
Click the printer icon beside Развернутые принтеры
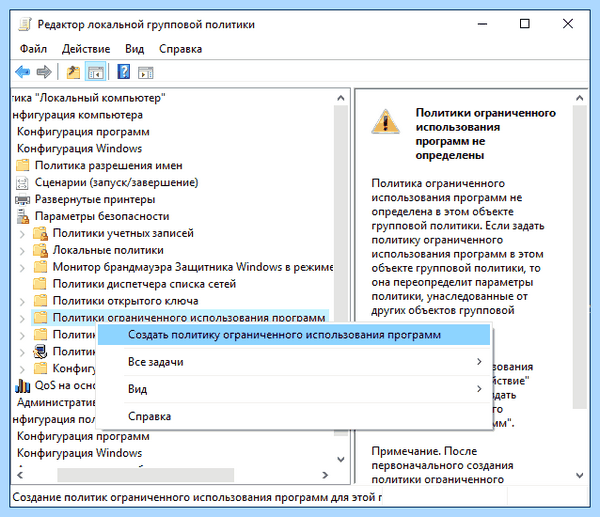coord(22,199)
